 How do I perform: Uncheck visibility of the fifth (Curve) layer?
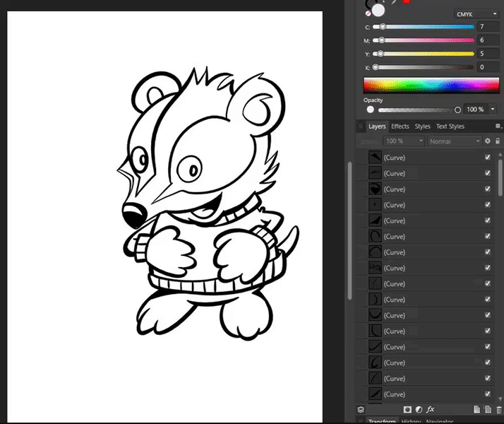pos(488,220)
